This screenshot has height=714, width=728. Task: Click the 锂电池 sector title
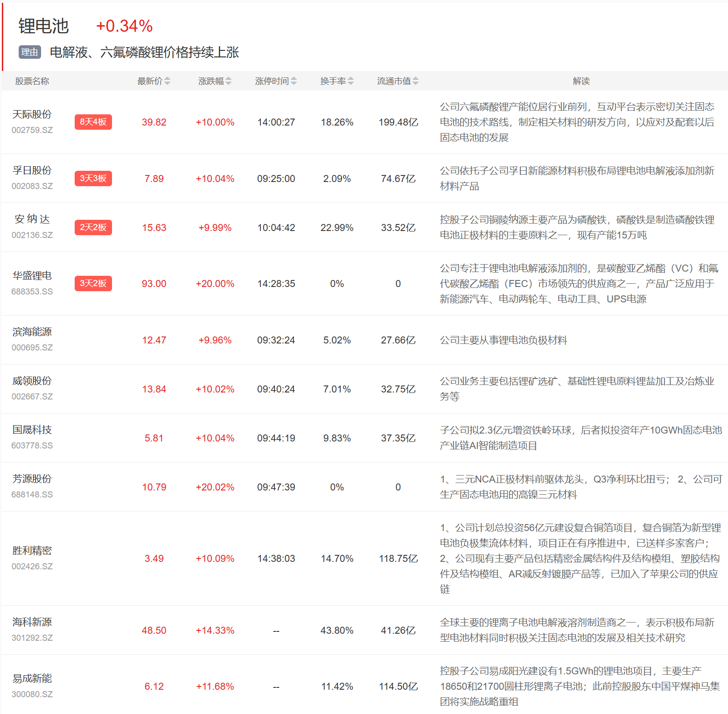[x=44, y=26]
